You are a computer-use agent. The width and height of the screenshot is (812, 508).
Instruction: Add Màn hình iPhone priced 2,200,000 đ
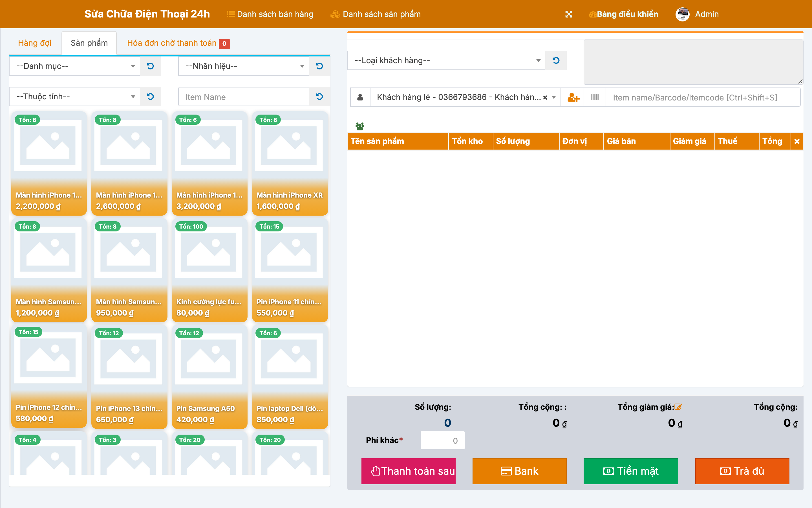[x=49, y=164]
